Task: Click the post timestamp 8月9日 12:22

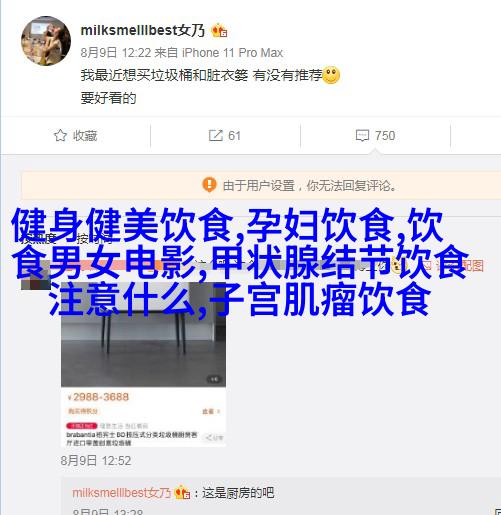Action: [116, 53]
